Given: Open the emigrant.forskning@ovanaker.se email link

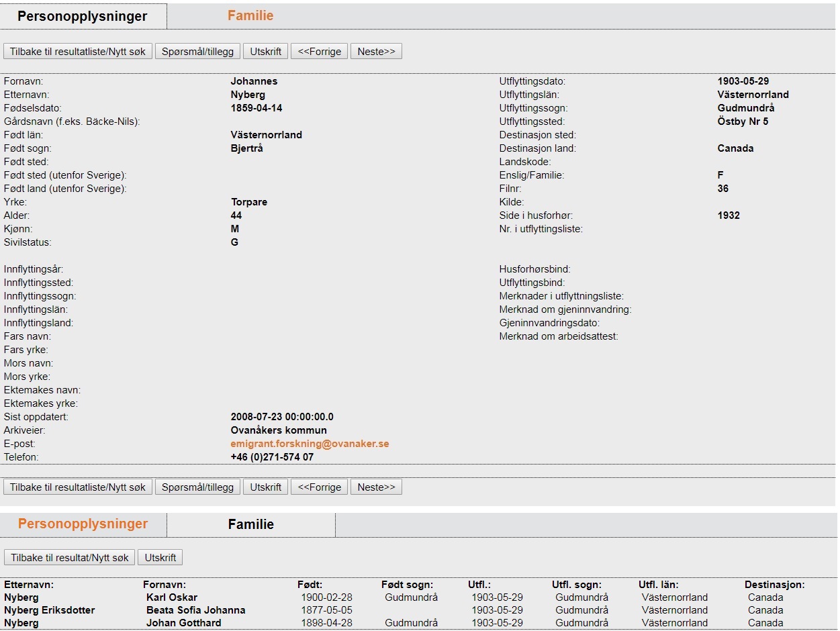Looking at the screenshot, I should (x=310, y=444).
